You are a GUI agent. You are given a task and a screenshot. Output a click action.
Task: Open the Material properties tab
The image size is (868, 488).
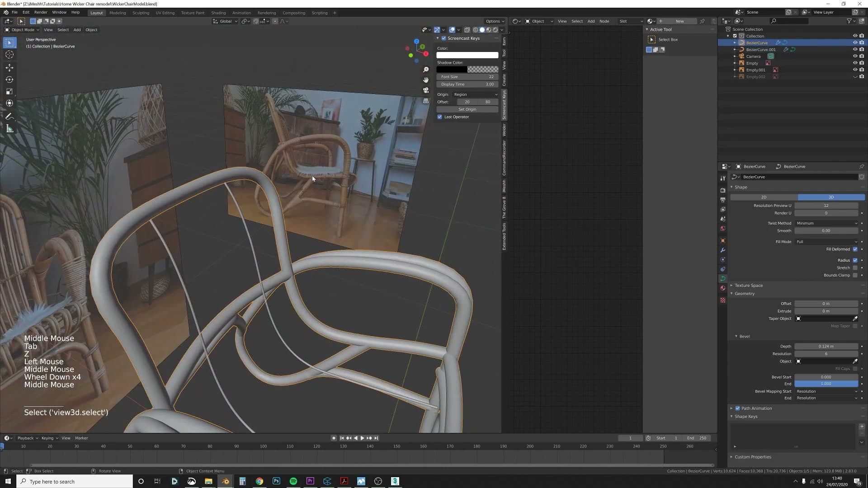pos(723,288)
